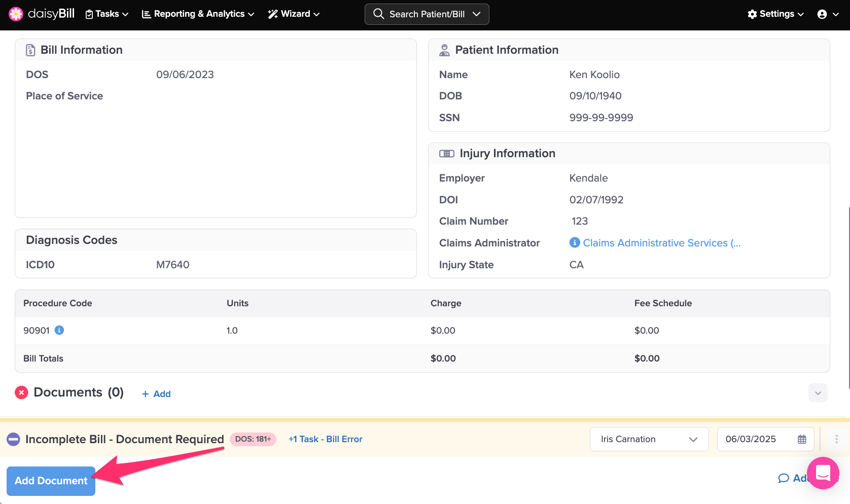Open the Search Patient/Bill dropdown
This screenshot has width=850, height=504.
tap(427, 14)
